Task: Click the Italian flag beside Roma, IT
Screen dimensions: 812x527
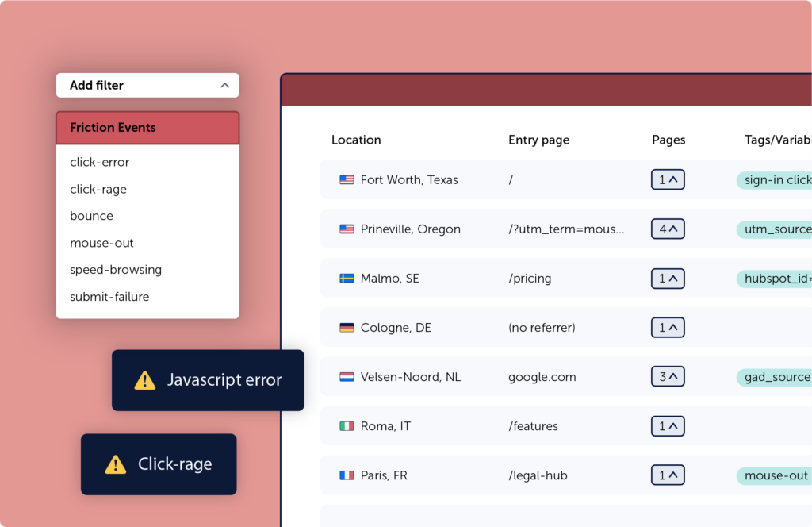Action: coord(346,425)
